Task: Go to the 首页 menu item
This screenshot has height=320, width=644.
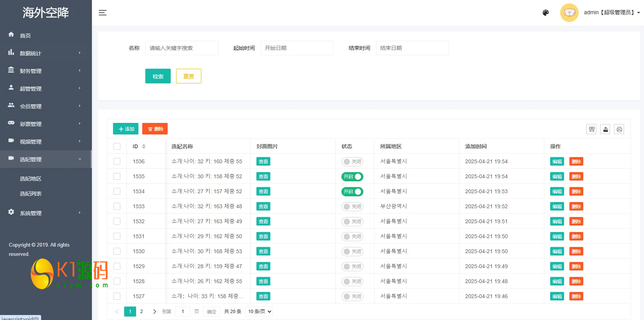Action: point(46,35)
